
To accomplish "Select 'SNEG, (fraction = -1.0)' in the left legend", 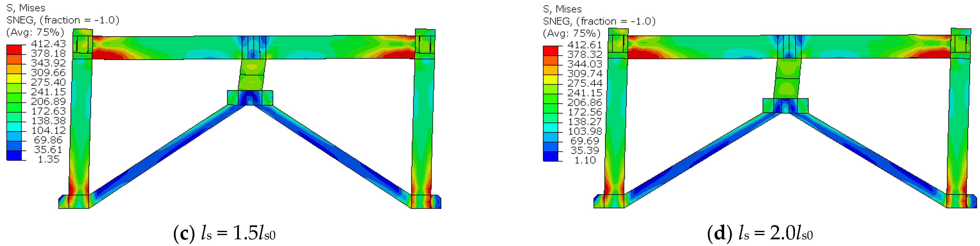I will point(63,20).
